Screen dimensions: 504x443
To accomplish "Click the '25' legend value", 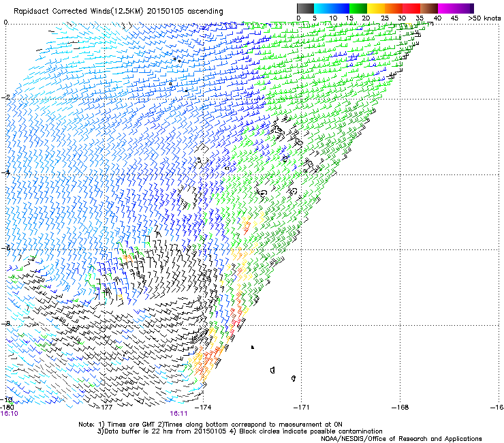I will [x=385, y=18].
